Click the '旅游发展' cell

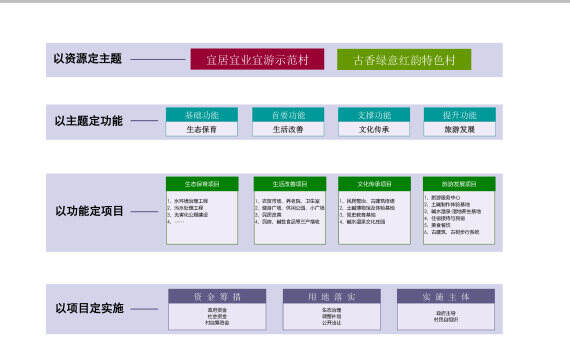(460, 129)
